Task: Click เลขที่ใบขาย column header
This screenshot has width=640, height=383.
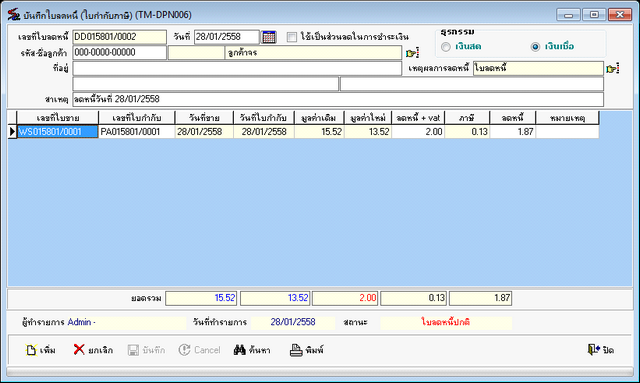Action: coord(58,118)
